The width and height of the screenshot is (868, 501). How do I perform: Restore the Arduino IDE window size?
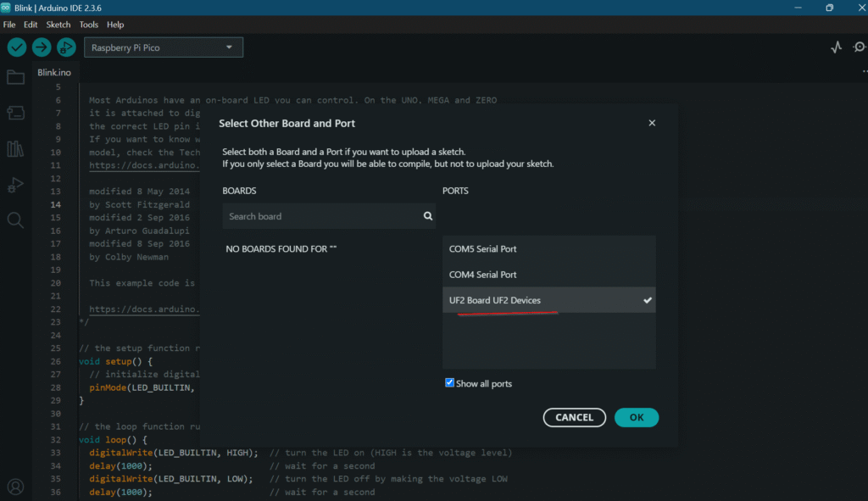click(829, 8)
